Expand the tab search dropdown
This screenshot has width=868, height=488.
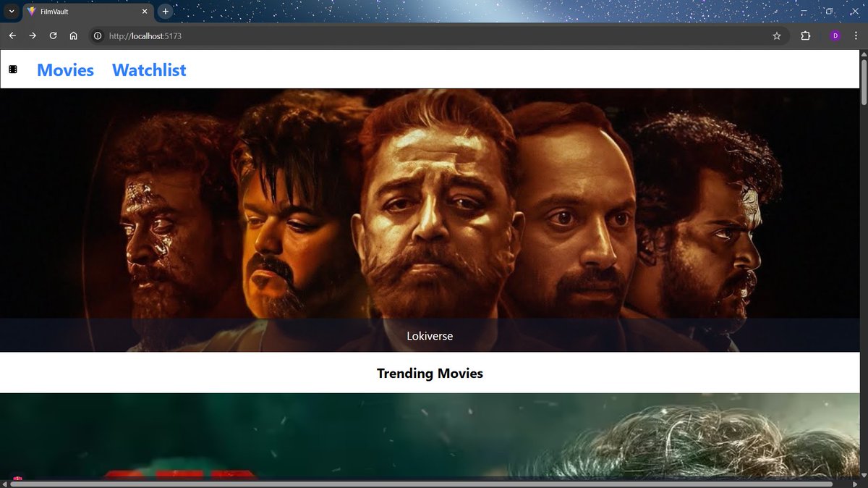12,12
